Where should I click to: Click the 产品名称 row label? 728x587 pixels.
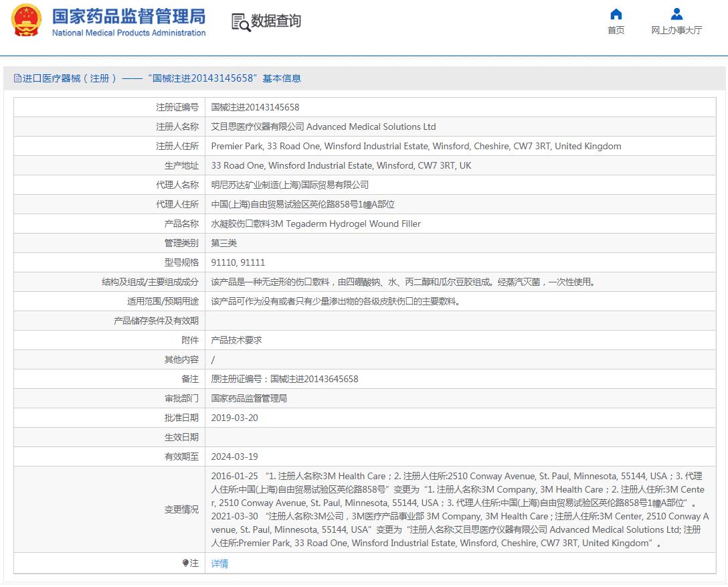(181, 224)
